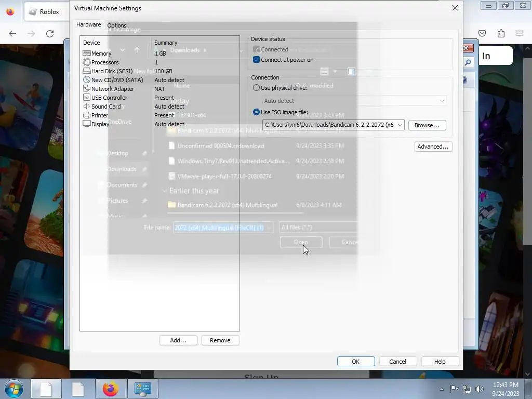Click the magnifier search icon behind the dialog
The image size is (532, 399).
(468, 62)
